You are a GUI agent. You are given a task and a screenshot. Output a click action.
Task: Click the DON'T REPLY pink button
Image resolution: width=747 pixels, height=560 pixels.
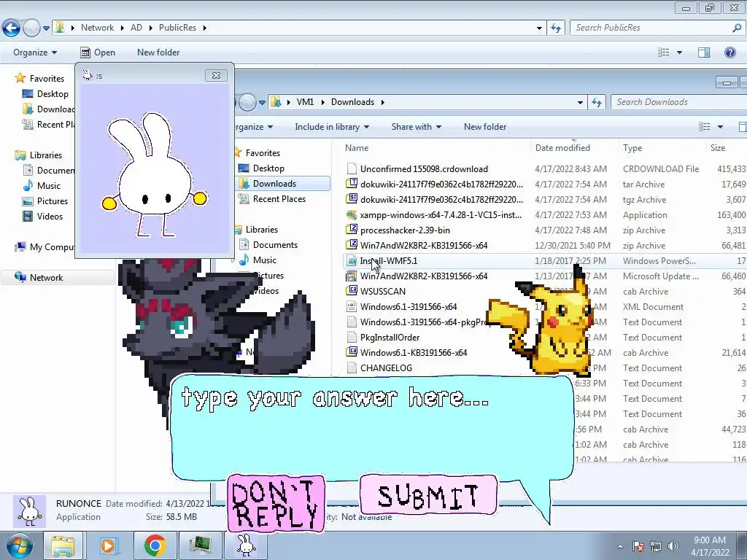(276, 503)
